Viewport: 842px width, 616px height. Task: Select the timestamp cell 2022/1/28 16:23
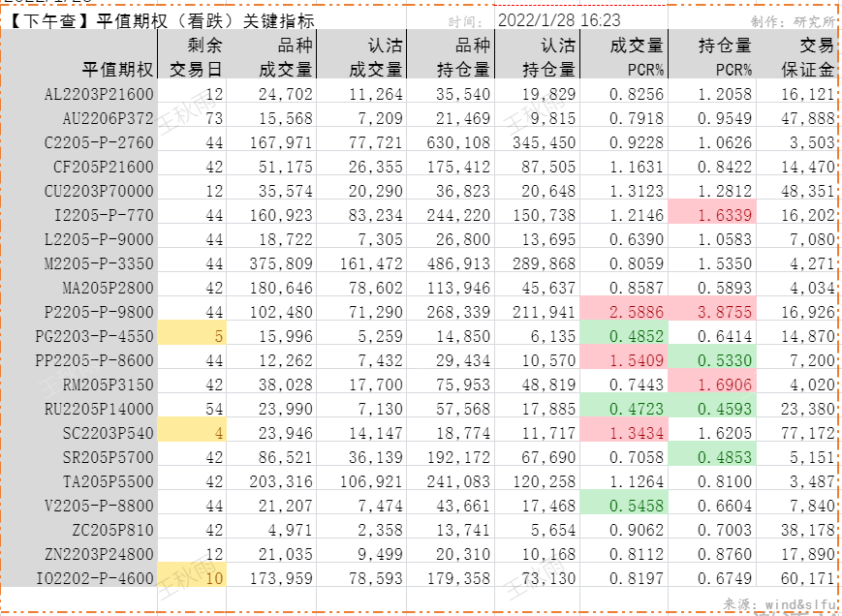[559, 20]
